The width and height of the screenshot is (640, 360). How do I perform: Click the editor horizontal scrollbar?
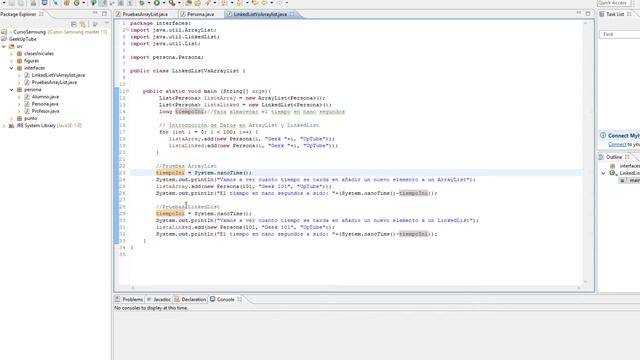click(355, 288)
